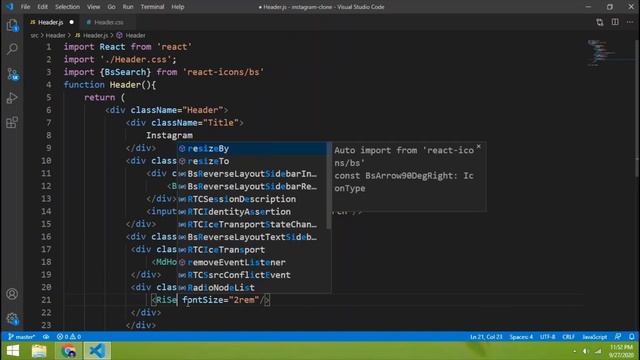Click the editor minimap
The height and width of the screenshot is (360, 640).
tap(610, 53)
